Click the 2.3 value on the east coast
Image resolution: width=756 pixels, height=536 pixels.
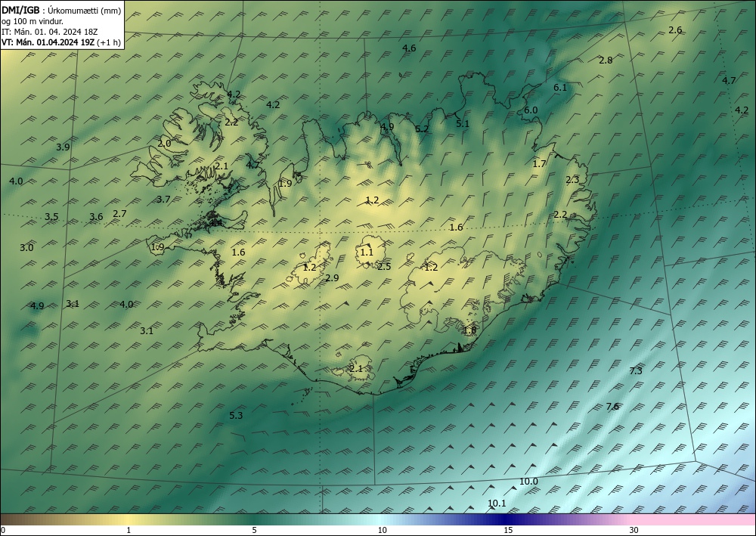click(x=572, y=180)
